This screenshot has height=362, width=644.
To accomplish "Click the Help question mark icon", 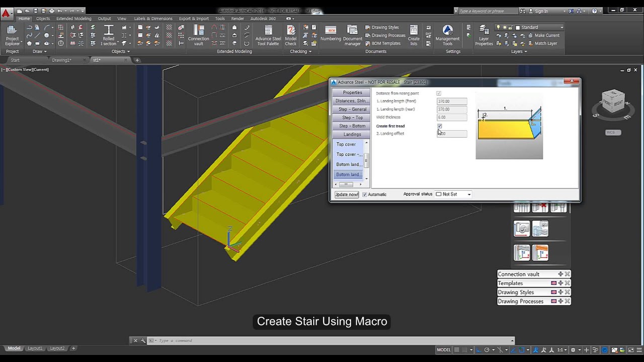I will (595, 11).
